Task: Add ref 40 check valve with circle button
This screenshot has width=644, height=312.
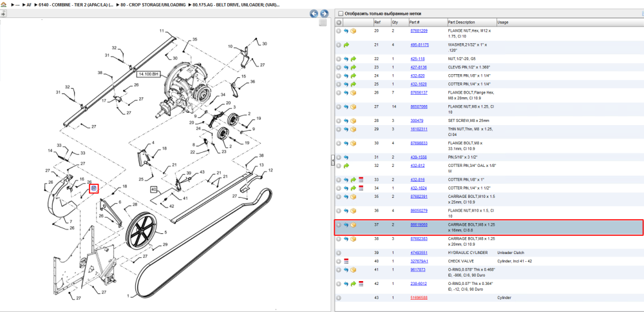Action: coord(339,261)
